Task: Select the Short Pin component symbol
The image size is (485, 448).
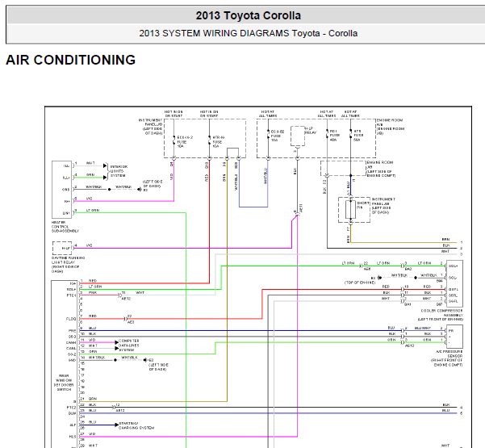Action: (350, 209)
